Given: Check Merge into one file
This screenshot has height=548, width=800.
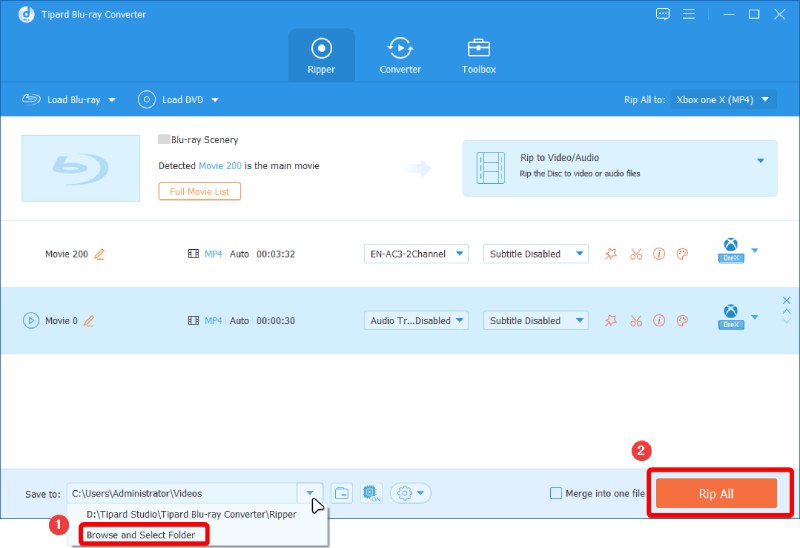Looking at the screenshot, I should [556, 493].
